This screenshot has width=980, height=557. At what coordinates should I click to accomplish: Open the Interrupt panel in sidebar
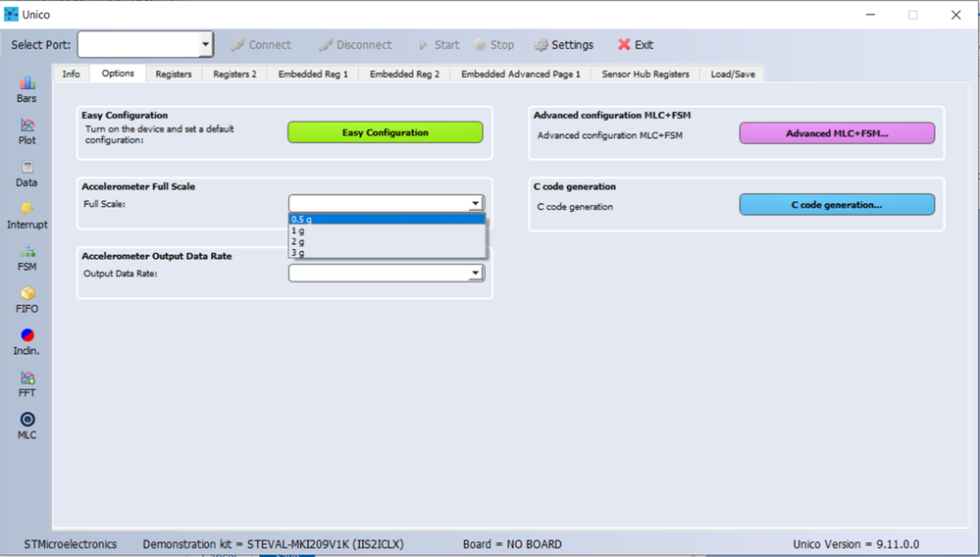(26, 216)
